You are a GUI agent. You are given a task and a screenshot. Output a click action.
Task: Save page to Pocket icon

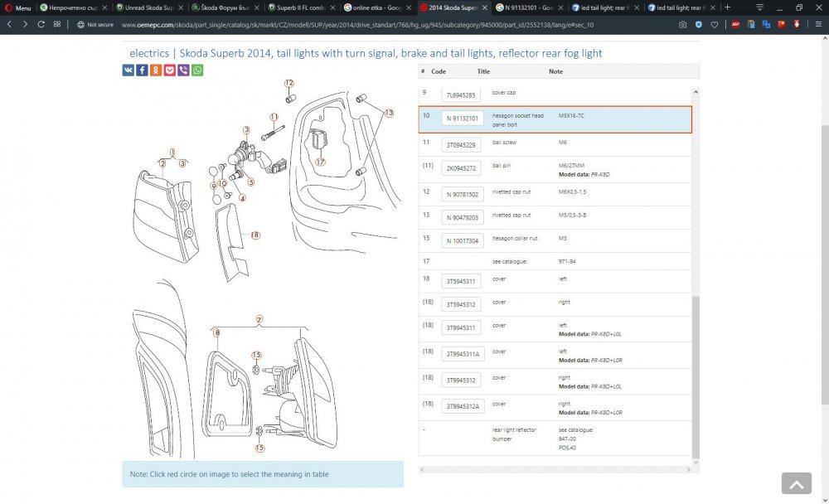pos(169,70)
